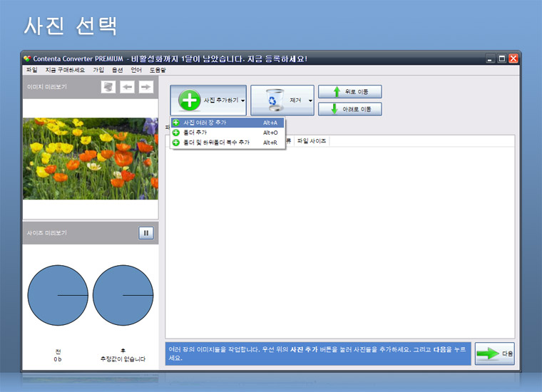This screenshot has height=392, width=542.
Task: Open the 옵션 menu
Action: [118, 70]
